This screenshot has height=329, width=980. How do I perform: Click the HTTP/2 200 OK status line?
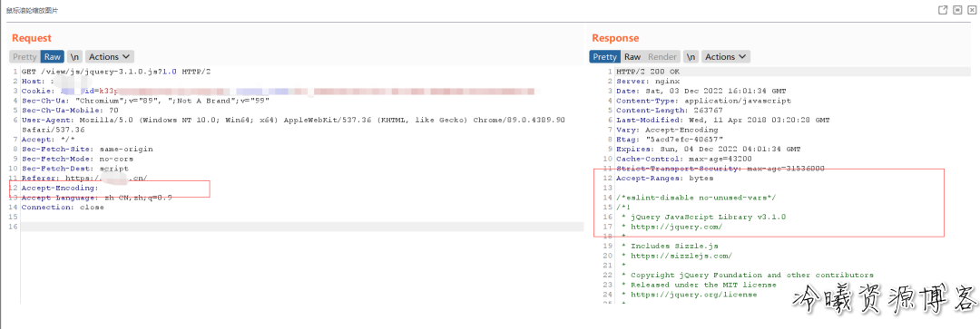tap(648, 72)
